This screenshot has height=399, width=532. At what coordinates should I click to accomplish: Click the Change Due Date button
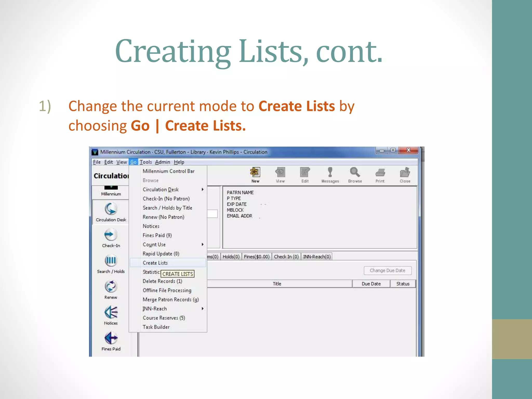(x=387, y=271)
